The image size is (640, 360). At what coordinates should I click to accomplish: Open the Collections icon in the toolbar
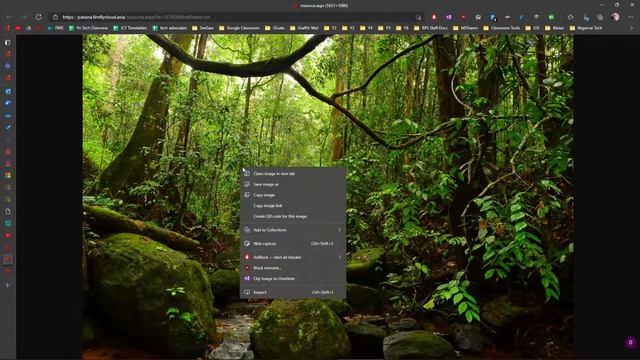600,17
